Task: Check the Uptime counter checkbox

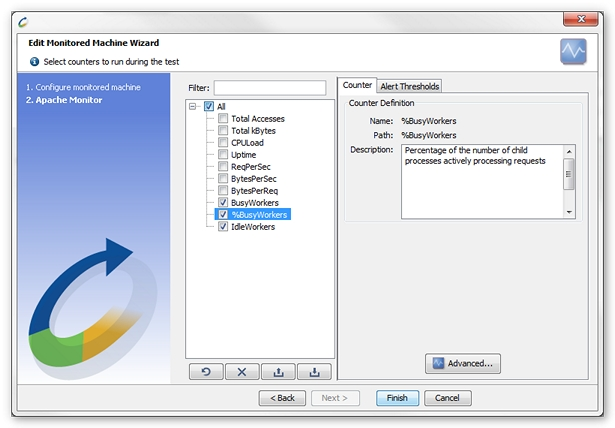Action: 223,154
